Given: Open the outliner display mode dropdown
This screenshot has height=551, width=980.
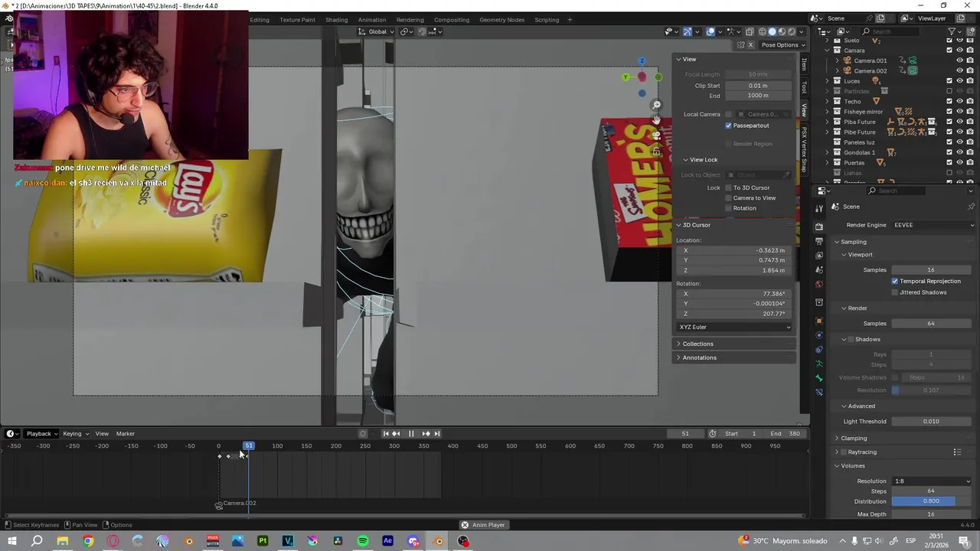Looking at the screenshot, I should 825,31.
